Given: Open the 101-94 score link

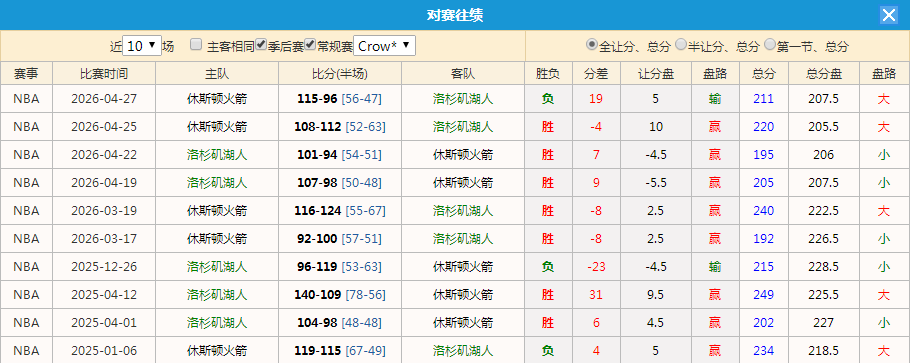Looking at the screenshot, I should [317, 154].
